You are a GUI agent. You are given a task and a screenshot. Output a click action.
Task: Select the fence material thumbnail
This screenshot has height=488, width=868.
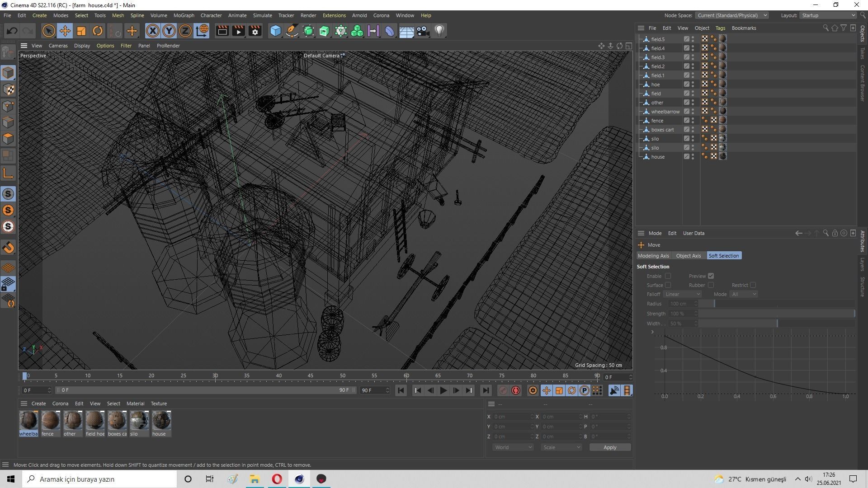(50, 421)
